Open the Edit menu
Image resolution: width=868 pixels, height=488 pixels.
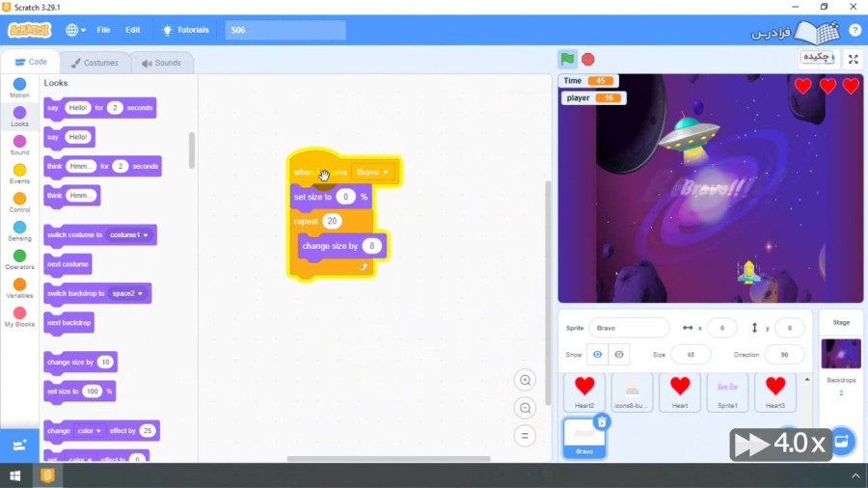(x=133, y=30)
